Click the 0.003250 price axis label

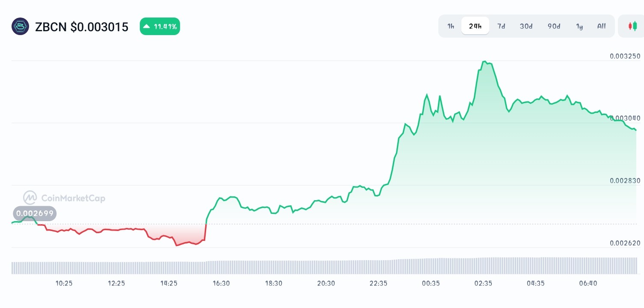pos(625,56)
